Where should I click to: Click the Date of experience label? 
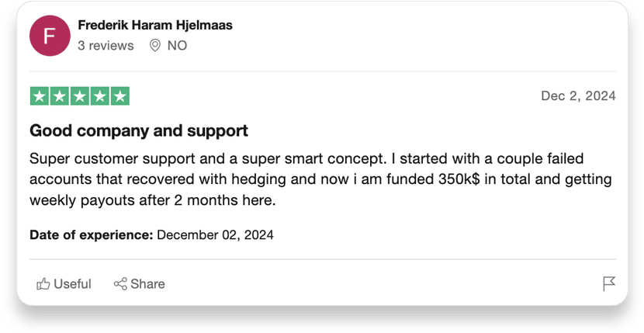92,234
